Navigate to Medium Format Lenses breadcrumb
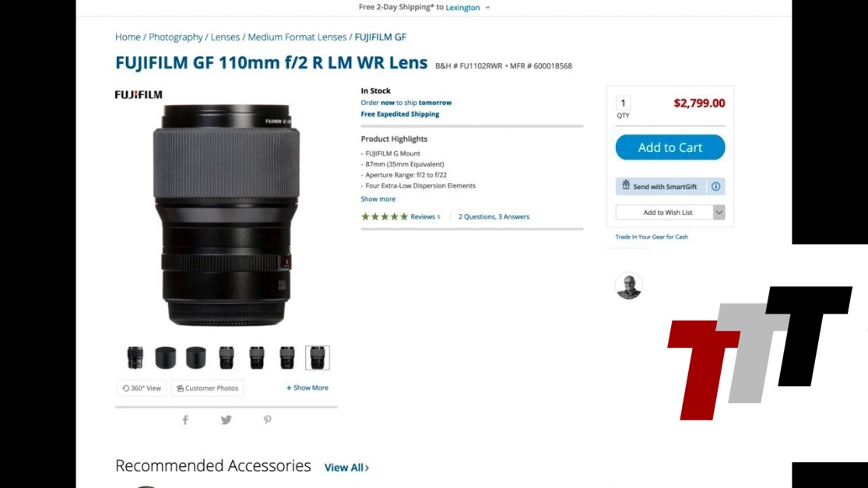Image resolution: width=868 pixels, height=488 pixels. [x=297, y=37]
